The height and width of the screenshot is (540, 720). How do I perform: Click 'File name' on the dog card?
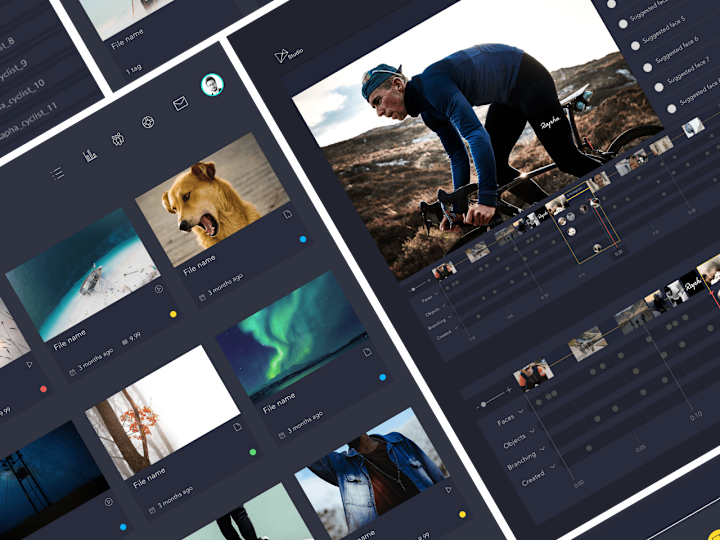click(199, 265)
